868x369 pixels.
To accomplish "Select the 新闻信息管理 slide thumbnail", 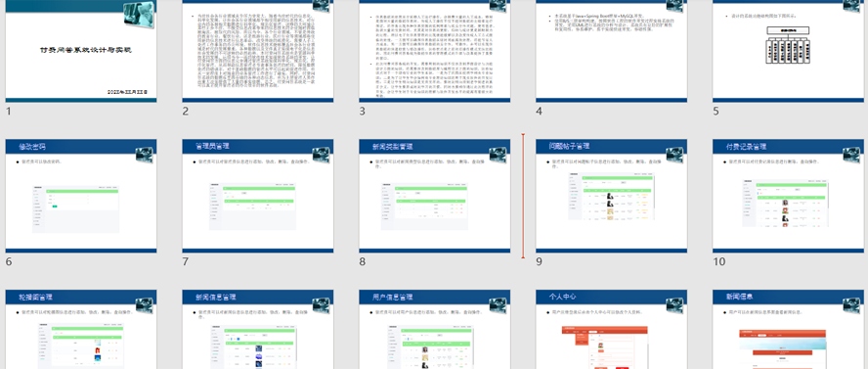I will tap(258, 329).
